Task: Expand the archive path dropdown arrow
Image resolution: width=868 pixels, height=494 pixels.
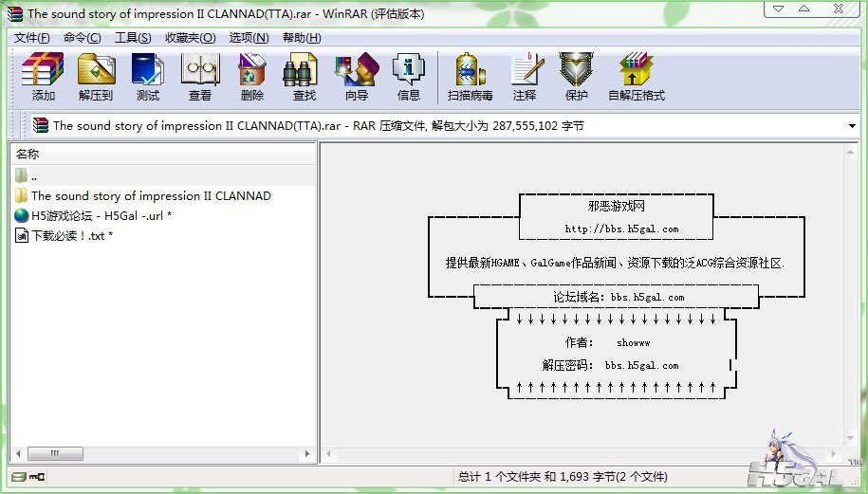Action: (852, 125)
